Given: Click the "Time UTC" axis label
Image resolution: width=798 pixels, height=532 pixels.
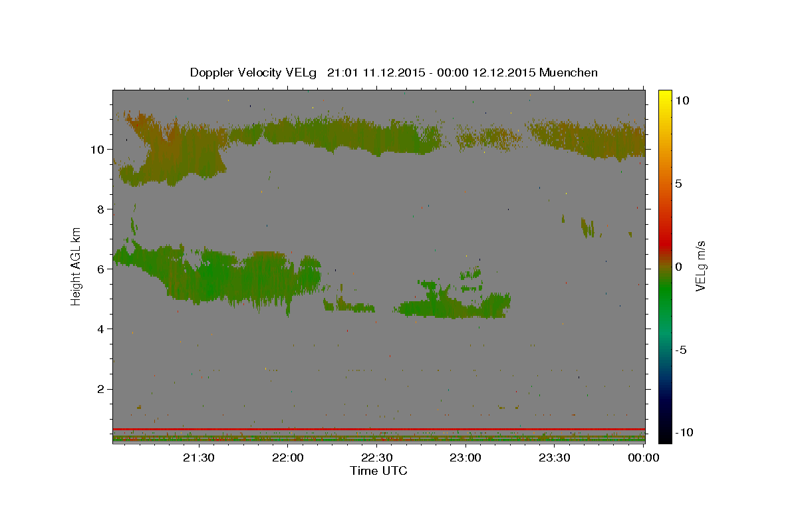Looking at the screenshot, I should tap(378, 471).
